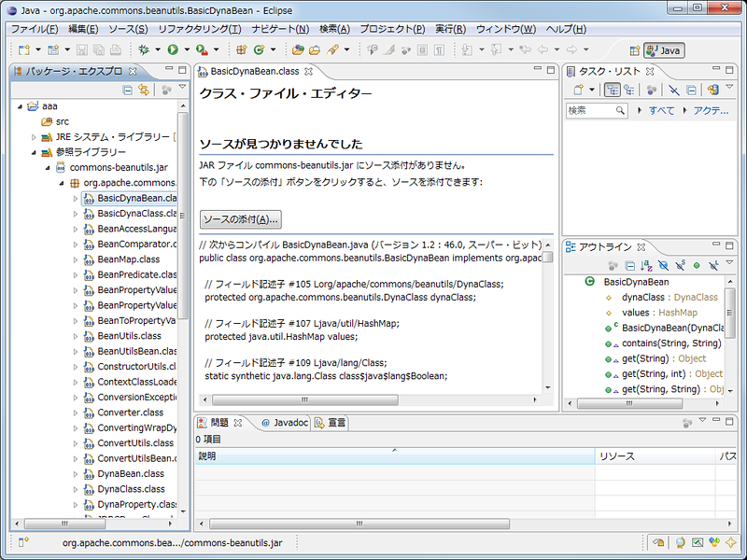Click the 検索 search field in Task List
Viewport: 747px width, 560px height.
pyautogui.click(x=592, y=110)
